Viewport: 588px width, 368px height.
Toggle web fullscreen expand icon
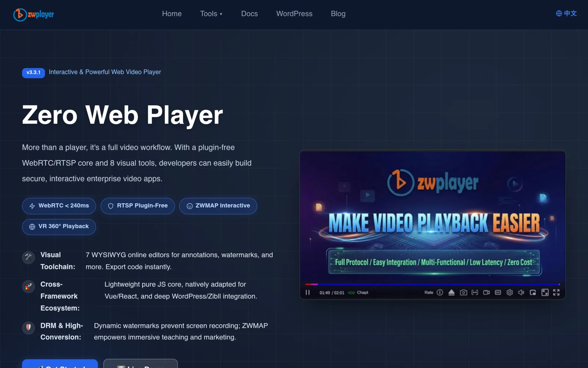pyautogui.click(x=545, y=292)
